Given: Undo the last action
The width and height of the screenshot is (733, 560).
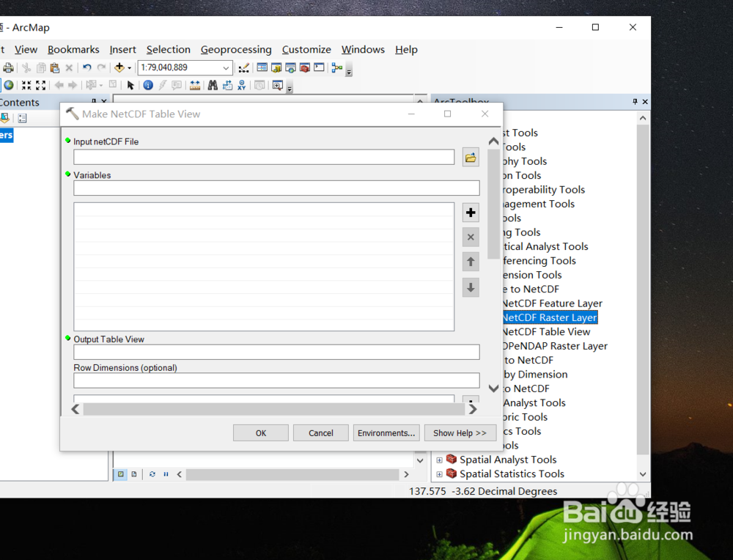Looking at the screenshot, I should (86, 67).
